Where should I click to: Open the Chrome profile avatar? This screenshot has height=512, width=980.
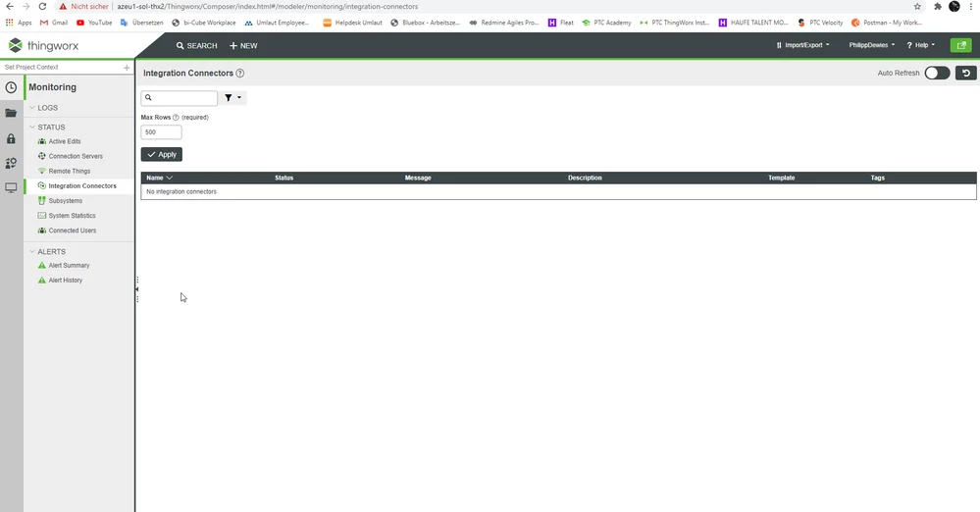954,6
